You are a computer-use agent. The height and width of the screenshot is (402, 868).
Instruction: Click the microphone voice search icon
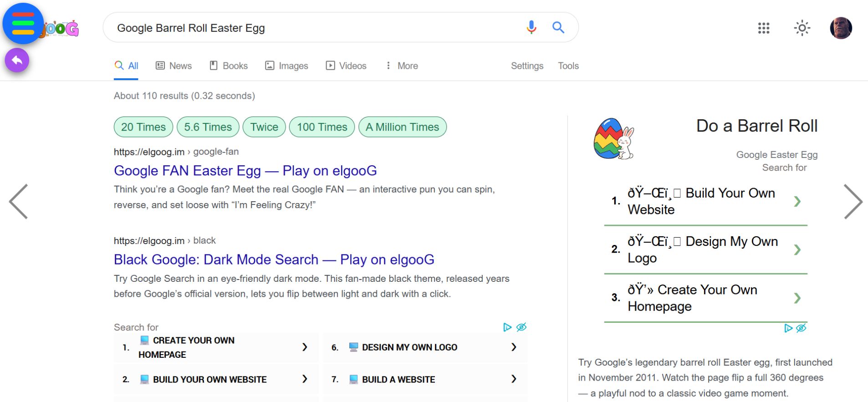tap(531, 28)
